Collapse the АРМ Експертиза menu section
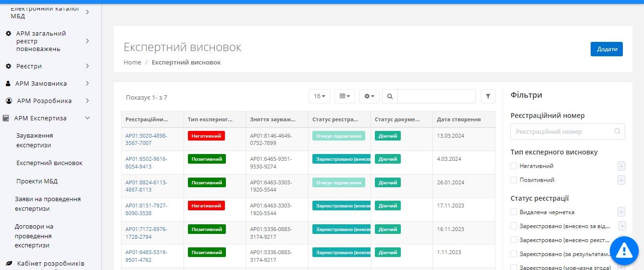The height and width of the screenshot is (270, 644). point(87,118)
